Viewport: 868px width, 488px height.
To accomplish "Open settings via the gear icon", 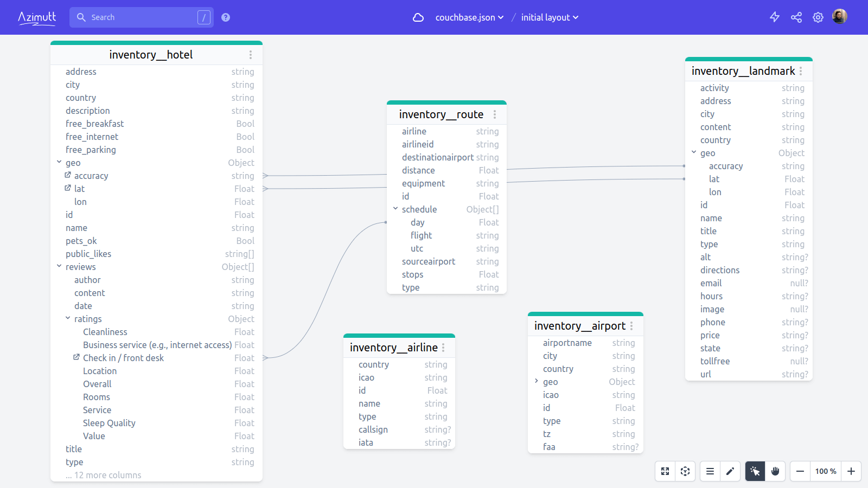I will (818, 17).
